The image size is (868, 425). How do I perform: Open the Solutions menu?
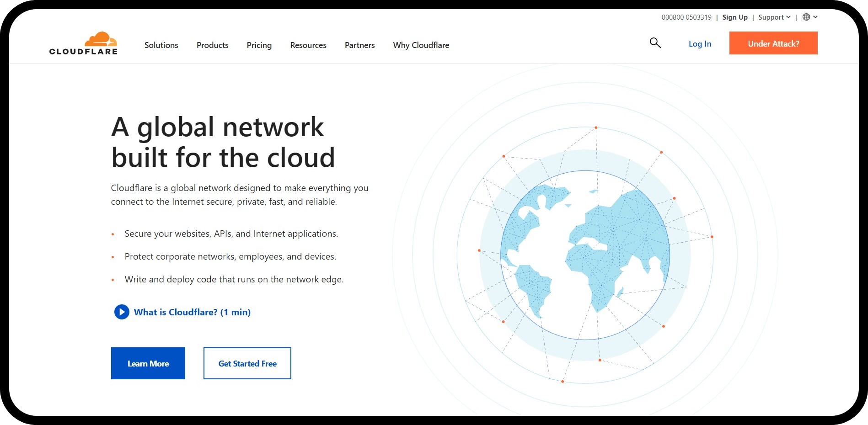(161, 45)
